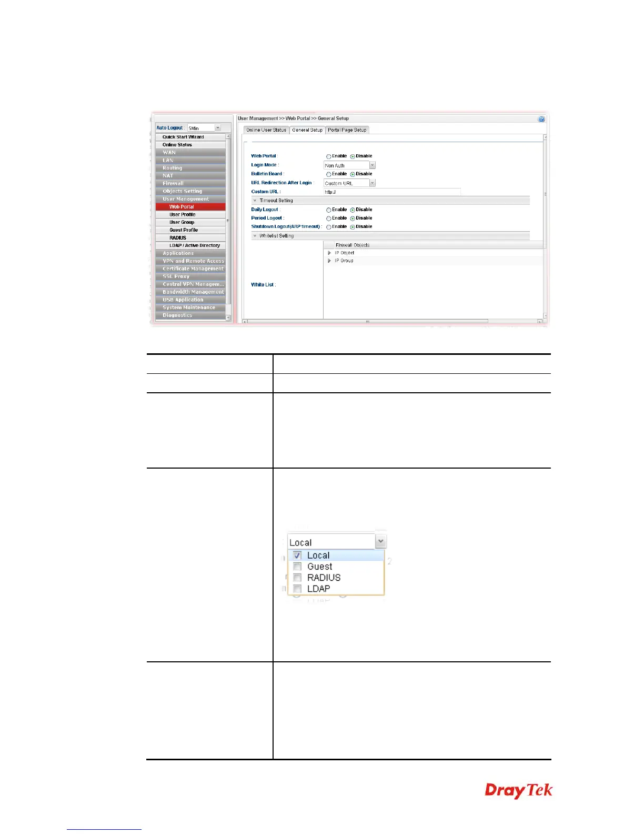Switch to Portal Page Setup tab

(347, 130)
